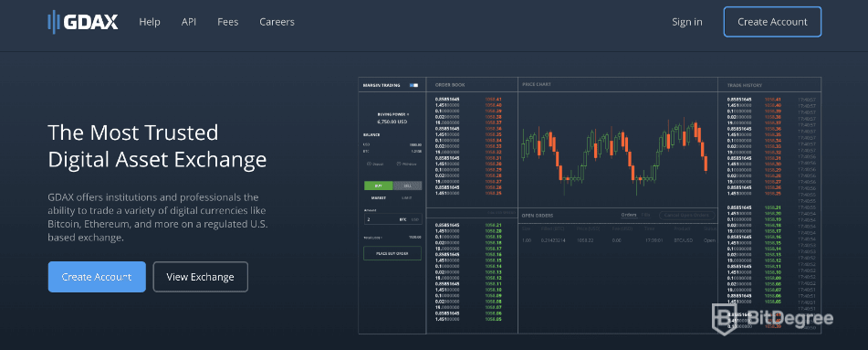Click the blue Create Account hero button
868x350 pixels.
click(x=97, y=277)
